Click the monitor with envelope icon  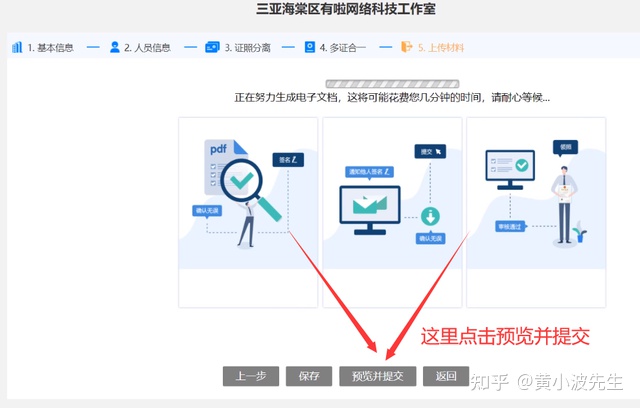tap(370, 210)
